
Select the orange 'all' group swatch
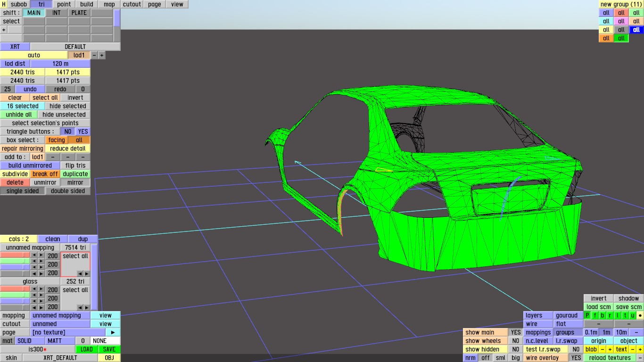tap(606, 38)
